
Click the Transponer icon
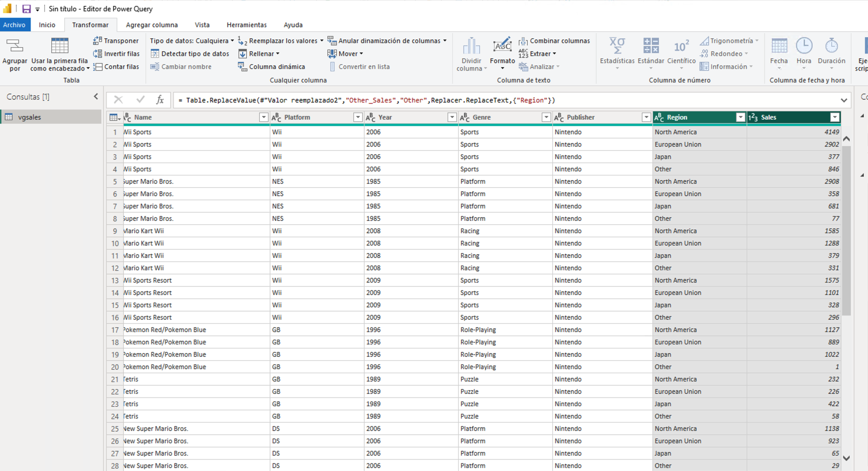(98, 41)
